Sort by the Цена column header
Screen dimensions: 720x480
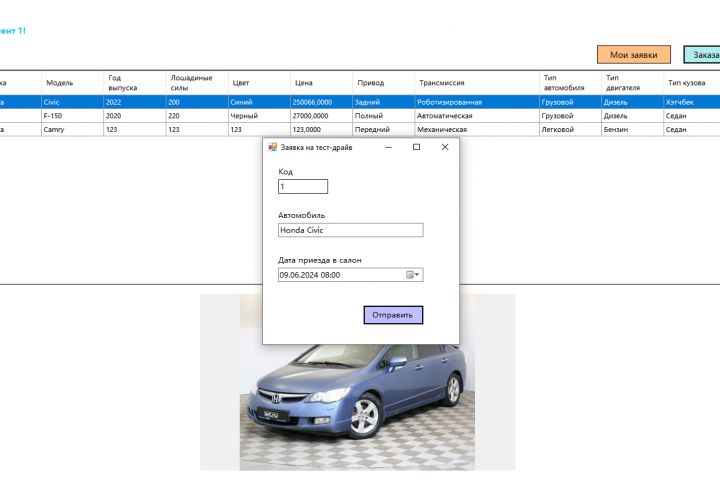click(x=321, y=83)
